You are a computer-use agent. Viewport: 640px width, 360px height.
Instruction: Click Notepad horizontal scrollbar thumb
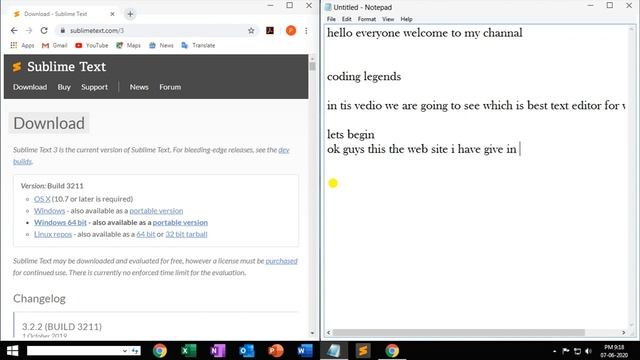pyautogui.click(x=458, y=333)
